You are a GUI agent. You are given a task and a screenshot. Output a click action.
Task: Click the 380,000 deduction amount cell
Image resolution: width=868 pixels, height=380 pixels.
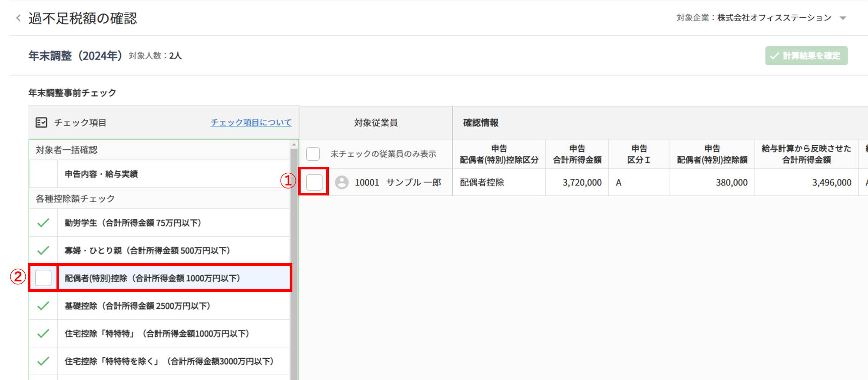712,182
